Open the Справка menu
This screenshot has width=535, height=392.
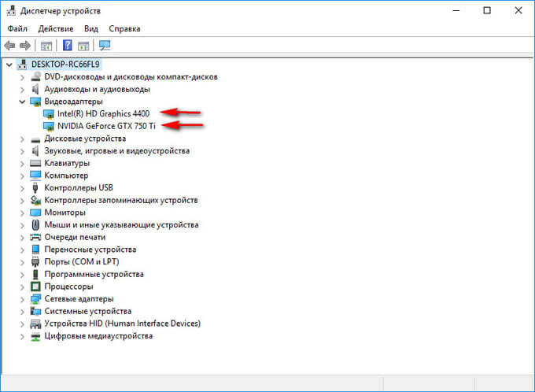tap(124, 28)
